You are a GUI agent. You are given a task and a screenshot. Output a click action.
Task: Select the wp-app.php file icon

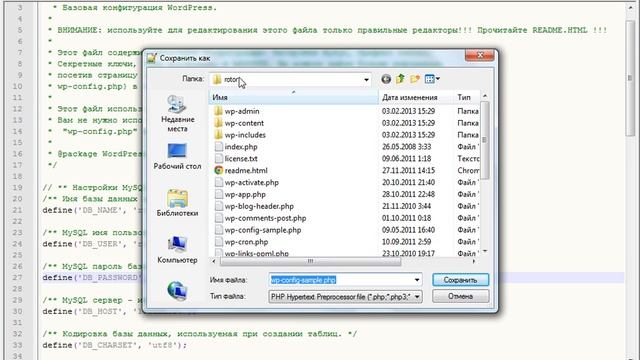219,194
